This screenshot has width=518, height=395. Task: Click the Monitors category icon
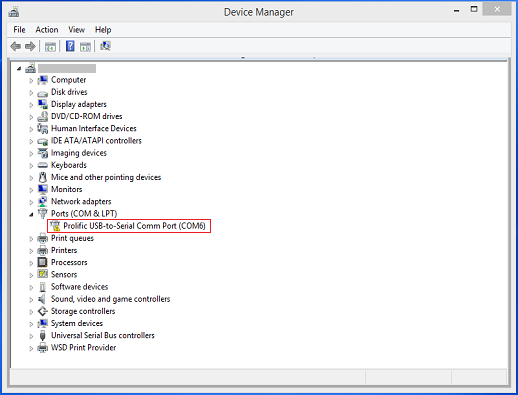[x=42, y=189]
